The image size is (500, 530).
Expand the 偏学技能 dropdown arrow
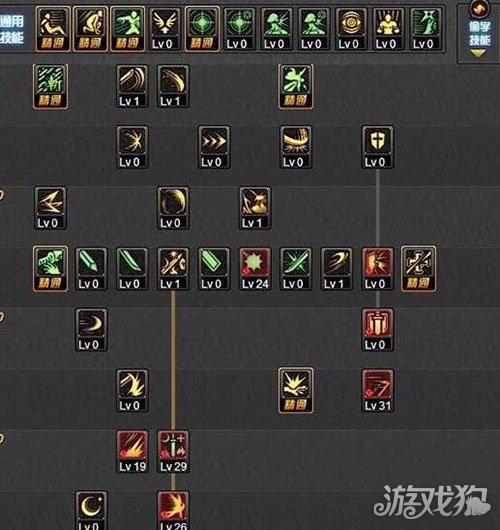pos(478,53)
